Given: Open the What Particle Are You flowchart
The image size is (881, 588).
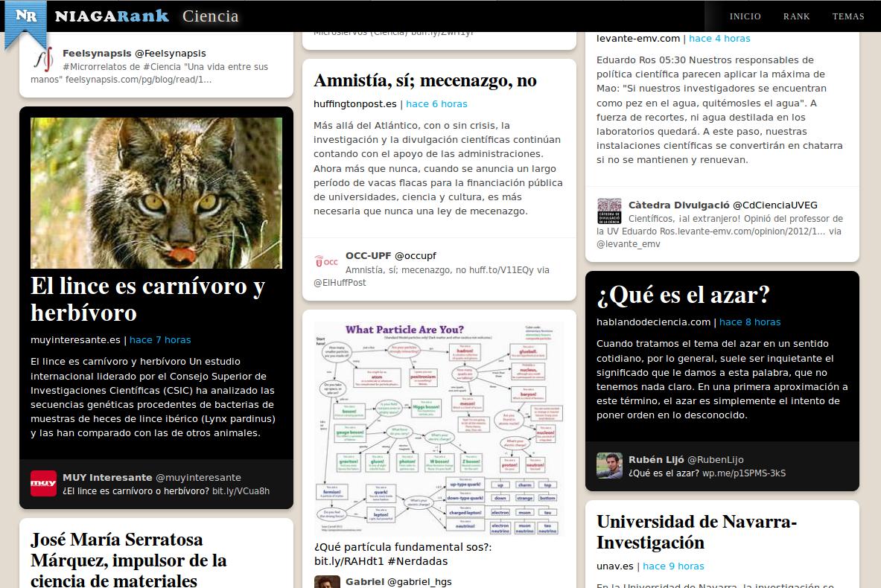Looking at the screenshot, I should coord(439,428).
